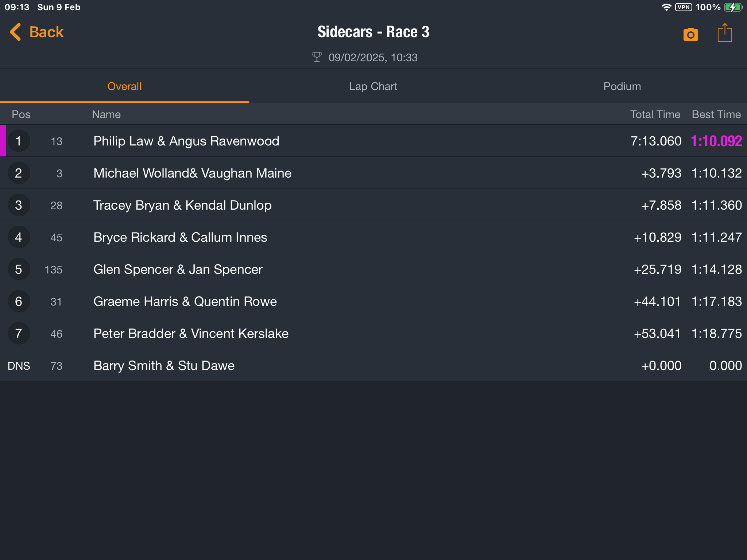Go Back to previous screen

36,32
